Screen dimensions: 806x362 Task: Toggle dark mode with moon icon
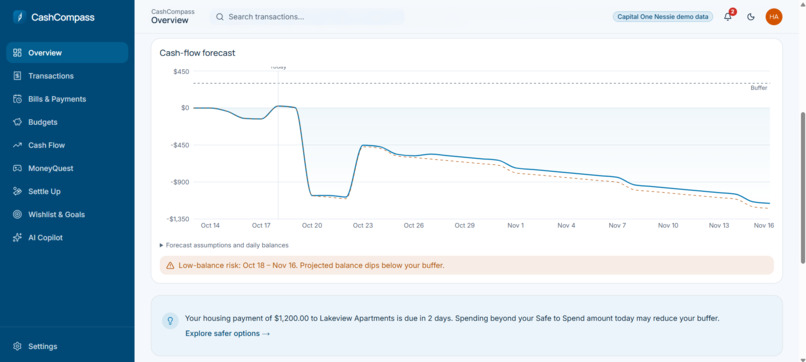click(x=750, y=17)
